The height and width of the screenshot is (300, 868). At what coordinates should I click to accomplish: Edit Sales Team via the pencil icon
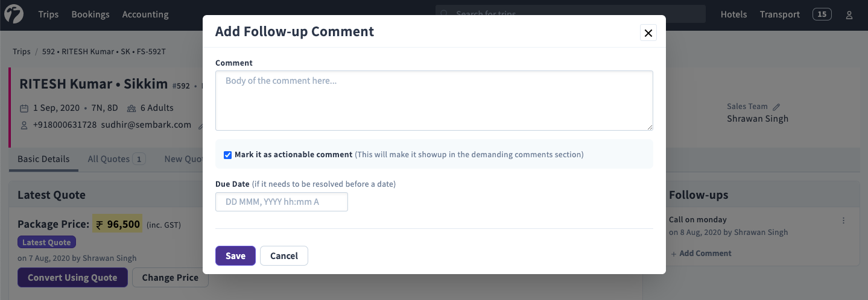coord(777,107)
